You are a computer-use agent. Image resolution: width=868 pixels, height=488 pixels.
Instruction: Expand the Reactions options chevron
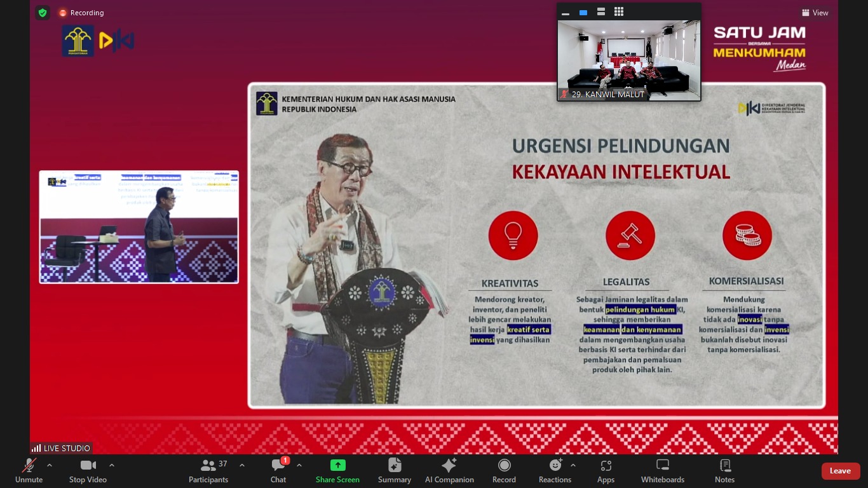[573, 465]
